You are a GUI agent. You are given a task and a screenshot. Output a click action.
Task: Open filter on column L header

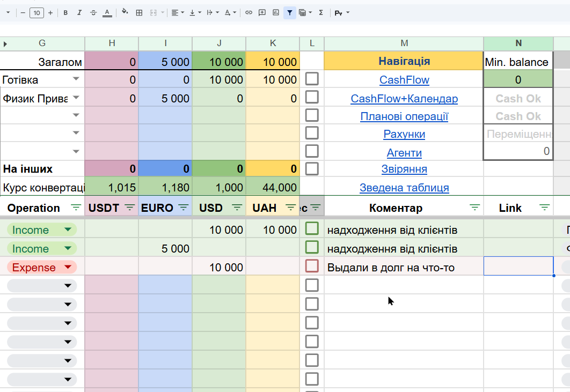(316, 208)
